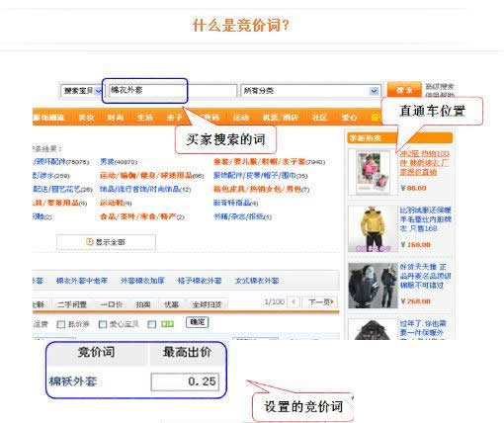Open the 社区 navigation menu item

(x=319, y=118)
